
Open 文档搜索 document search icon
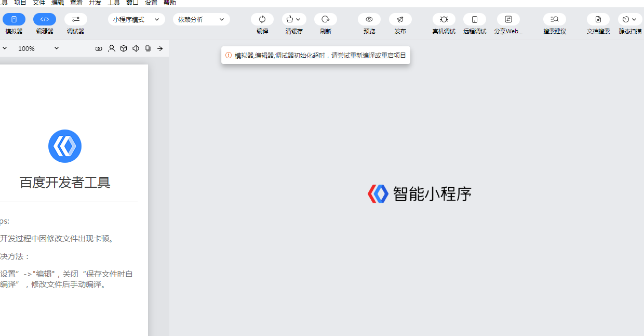coord(598,19)
